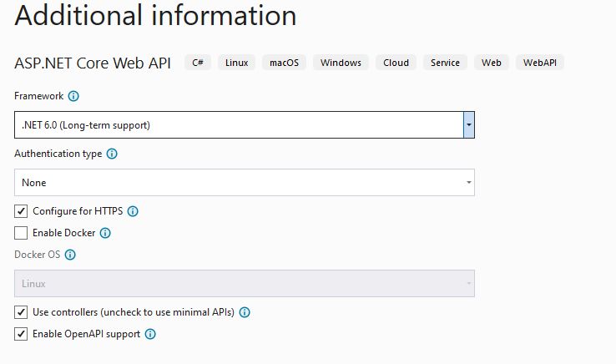This screenshot has height=364, width=616.
Task: Click the Linux tag
Action: [x=236, y=63]
